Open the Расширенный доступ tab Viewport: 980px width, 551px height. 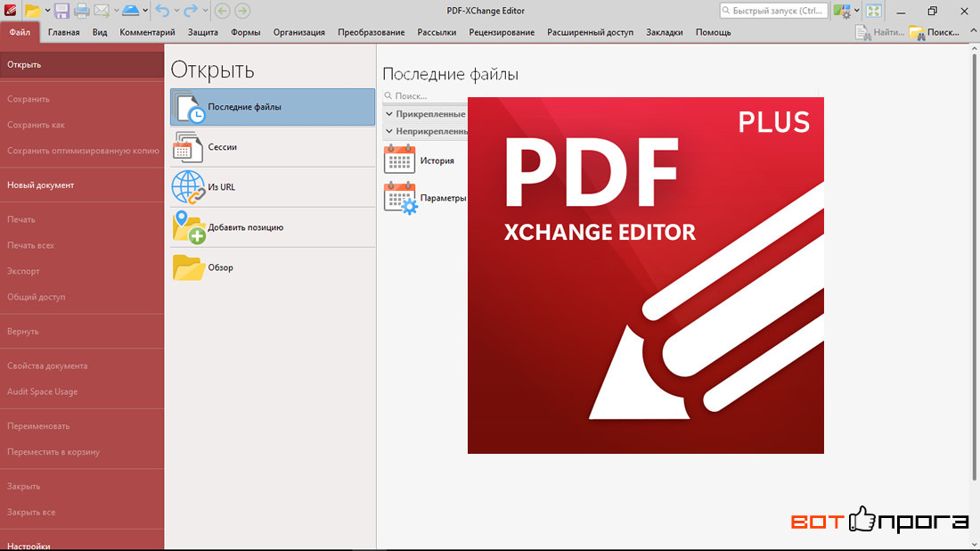click(x=590, y=32)
